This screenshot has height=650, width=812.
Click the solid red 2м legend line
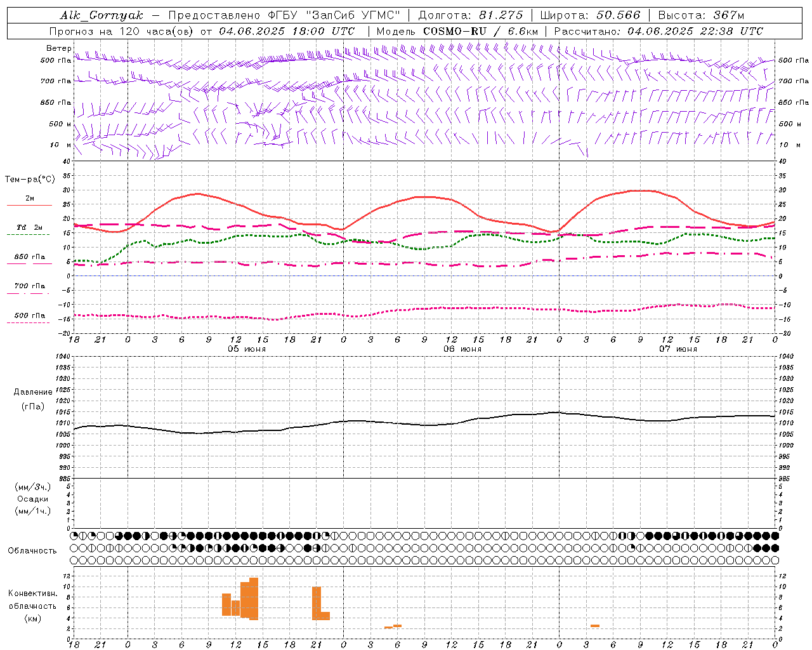29,206
